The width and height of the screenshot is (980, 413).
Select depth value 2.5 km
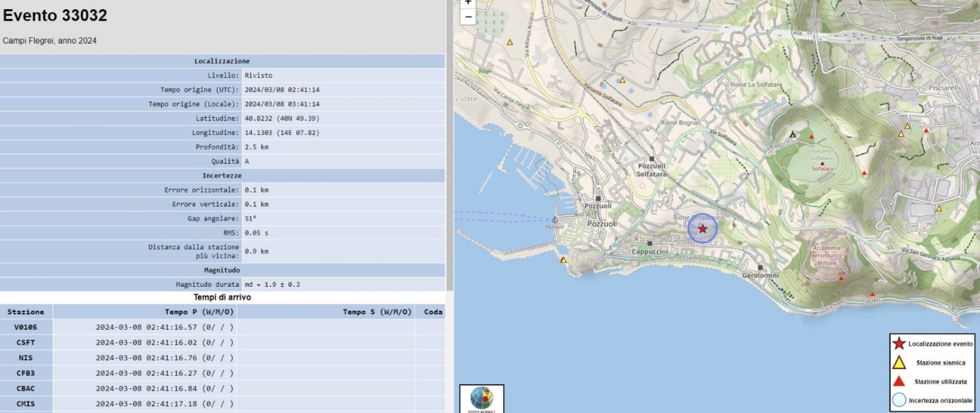(256, 147)
